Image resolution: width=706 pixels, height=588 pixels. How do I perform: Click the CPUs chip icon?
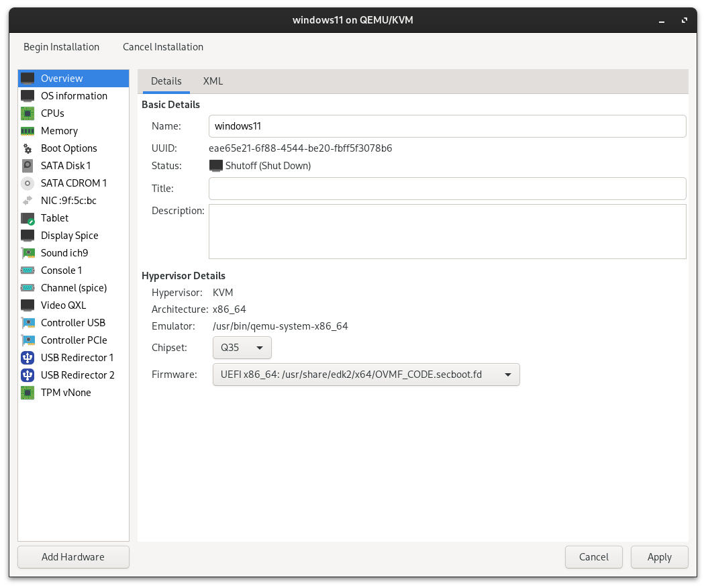click(x=28, y=113)
